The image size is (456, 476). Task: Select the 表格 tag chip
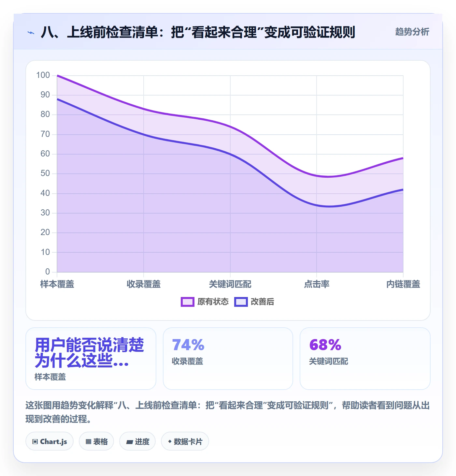pyautogui.click(x=96, y=441)
